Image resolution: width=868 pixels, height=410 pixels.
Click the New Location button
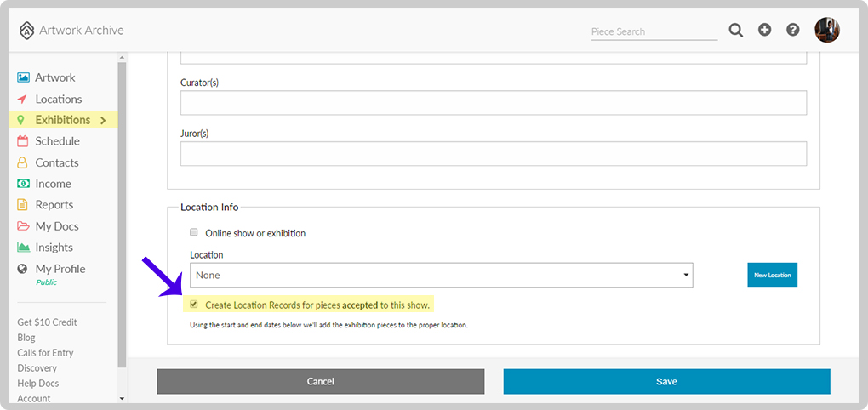[x=772, y=275]
